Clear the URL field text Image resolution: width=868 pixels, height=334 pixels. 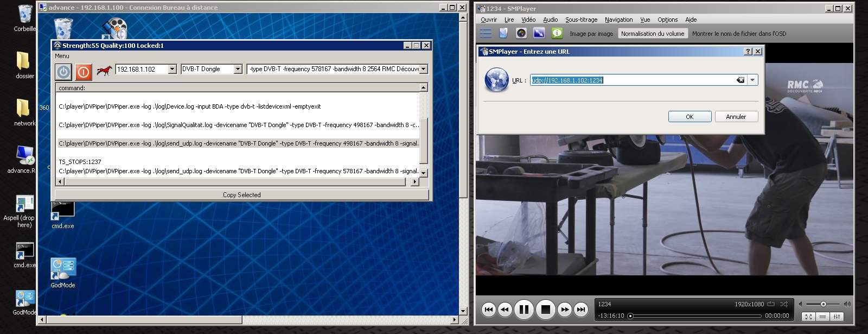[x=740, y=80]
